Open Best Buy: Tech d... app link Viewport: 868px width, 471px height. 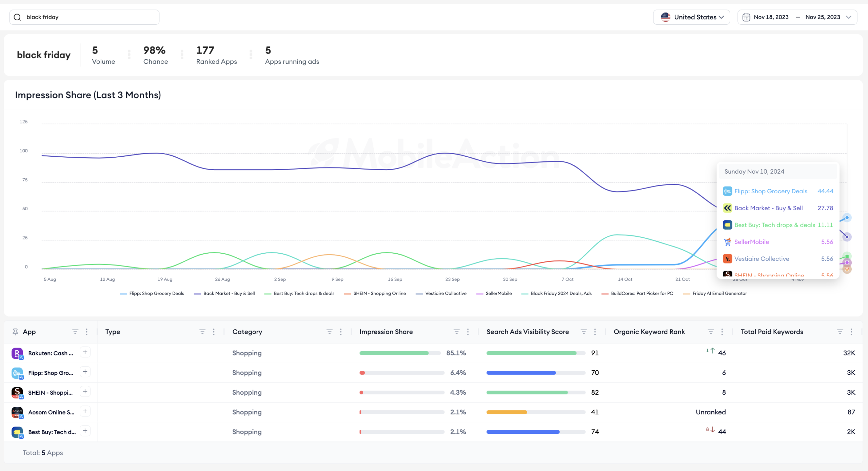point(52,432)
